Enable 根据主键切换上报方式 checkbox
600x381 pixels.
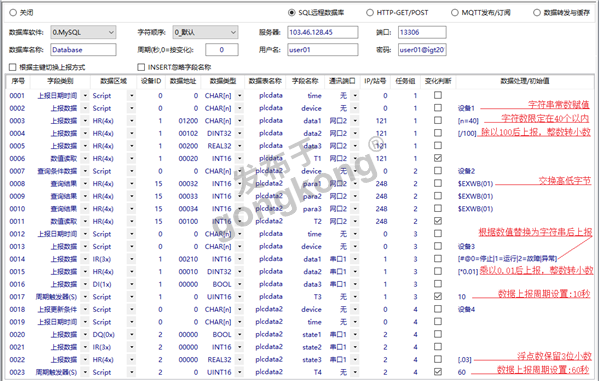tap(13, 67)
